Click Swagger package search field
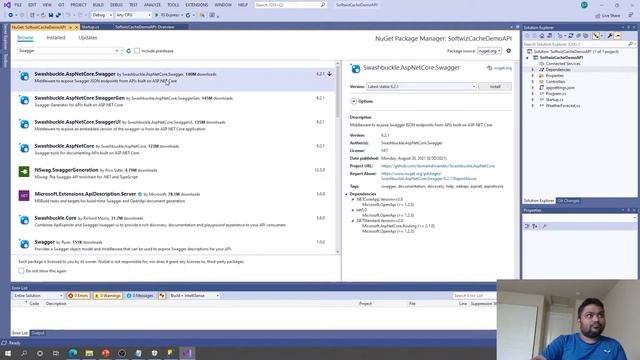640x360 pixels. (67, 51)
